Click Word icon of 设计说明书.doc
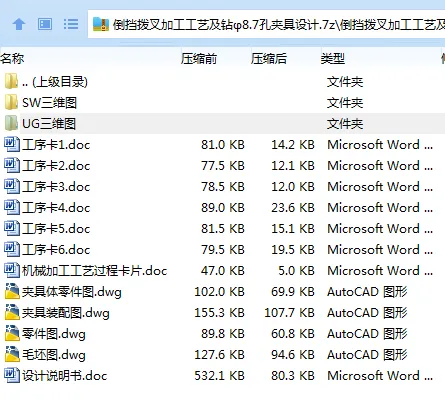 pos(12,375)
